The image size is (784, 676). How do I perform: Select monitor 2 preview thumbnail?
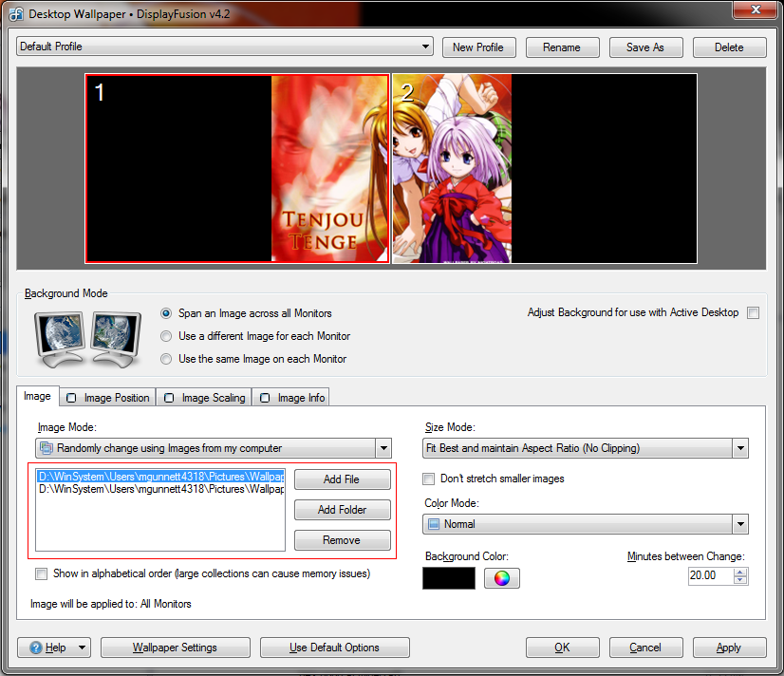(545, 168)
